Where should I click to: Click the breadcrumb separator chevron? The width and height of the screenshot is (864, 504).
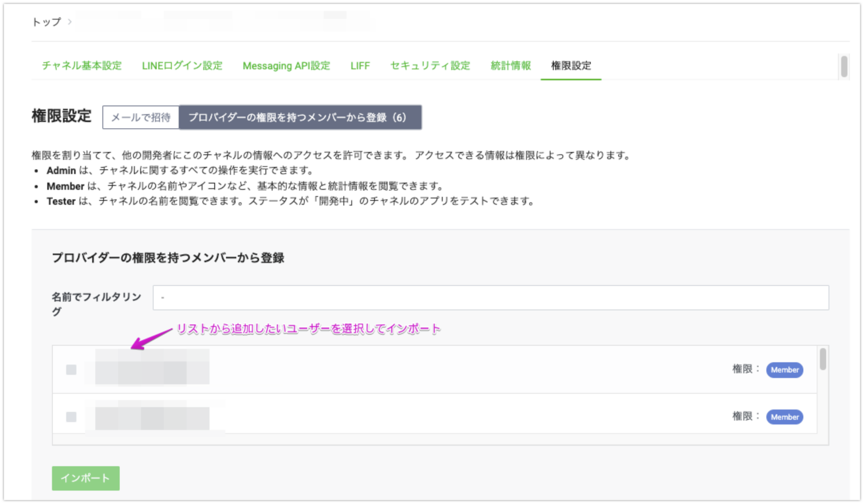pos(69,22)
